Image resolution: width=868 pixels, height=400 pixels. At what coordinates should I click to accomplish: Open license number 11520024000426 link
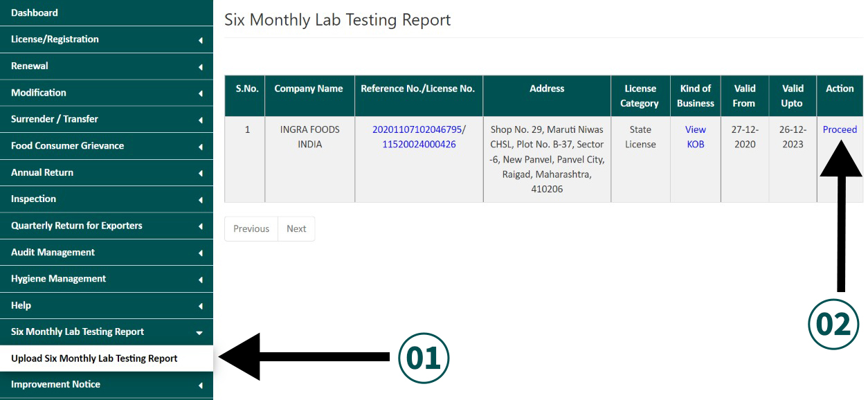tap(419, 145)
